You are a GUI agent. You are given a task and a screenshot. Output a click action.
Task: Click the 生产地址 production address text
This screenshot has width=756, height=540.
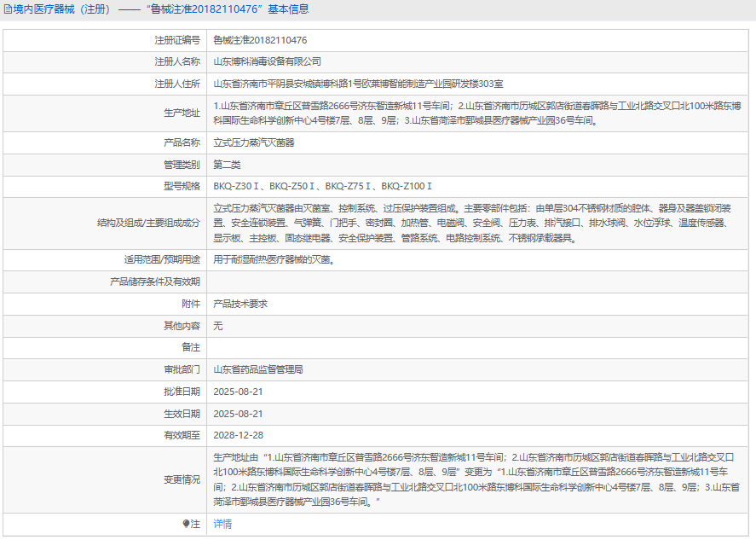click(x=476, y=113)
